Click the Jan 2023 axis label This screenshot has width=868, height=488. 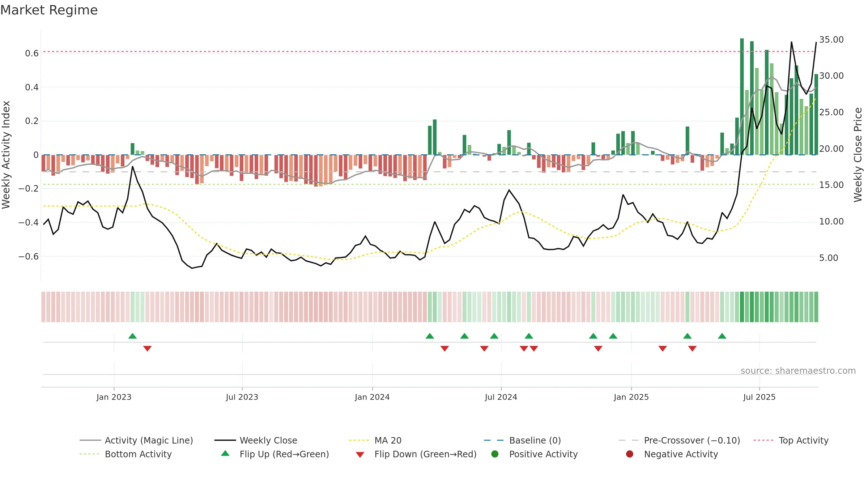114,397
